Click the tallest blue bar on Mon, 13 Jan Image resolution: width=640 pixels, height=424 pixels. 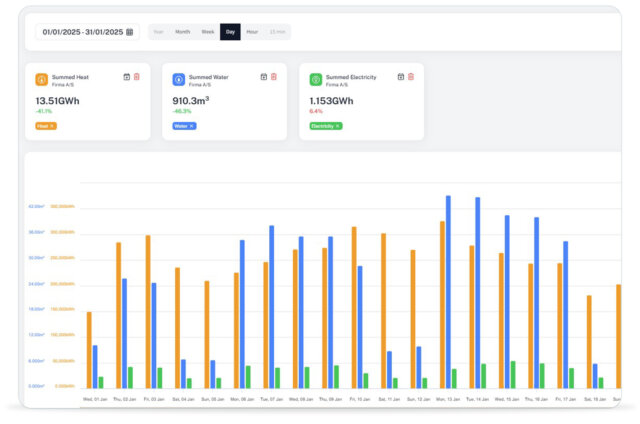tap(448, 292)
